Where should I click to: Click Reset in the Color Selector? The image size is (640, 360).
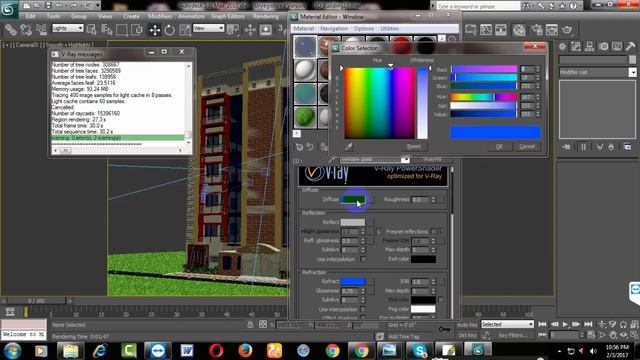[x=413, y=147]
